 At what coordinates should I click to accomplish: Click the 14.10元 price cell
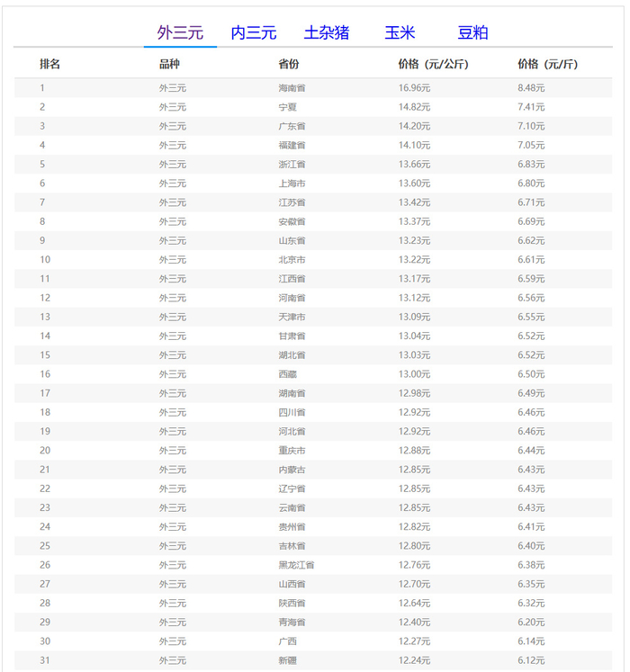tap(414, 146)
